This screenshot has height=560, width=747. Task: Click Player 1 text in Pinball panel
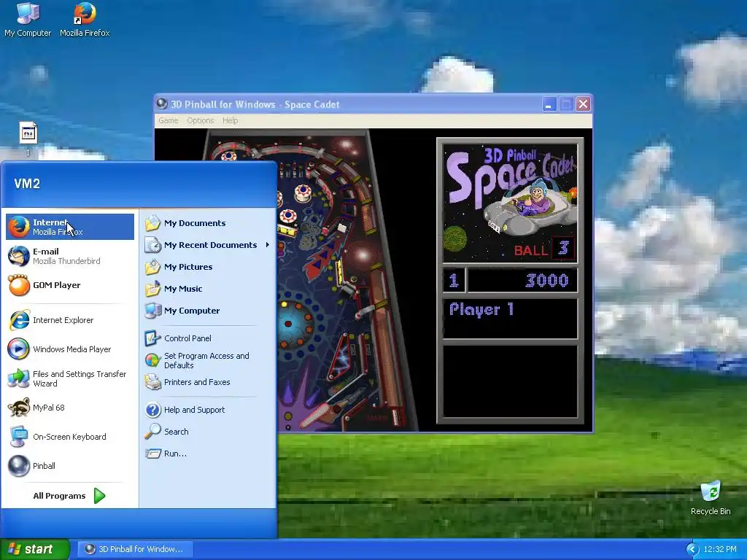tap(481, 309)
